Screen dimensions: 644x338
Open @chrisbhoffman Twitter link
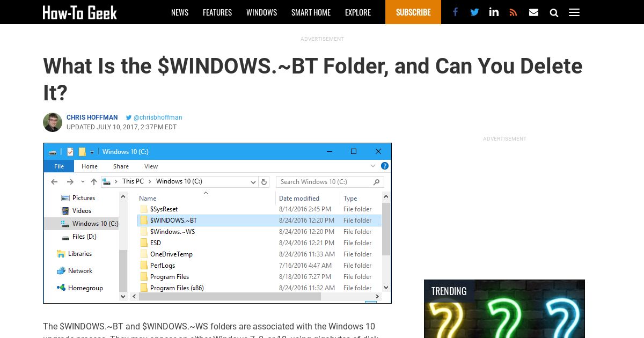pos(154,117)
